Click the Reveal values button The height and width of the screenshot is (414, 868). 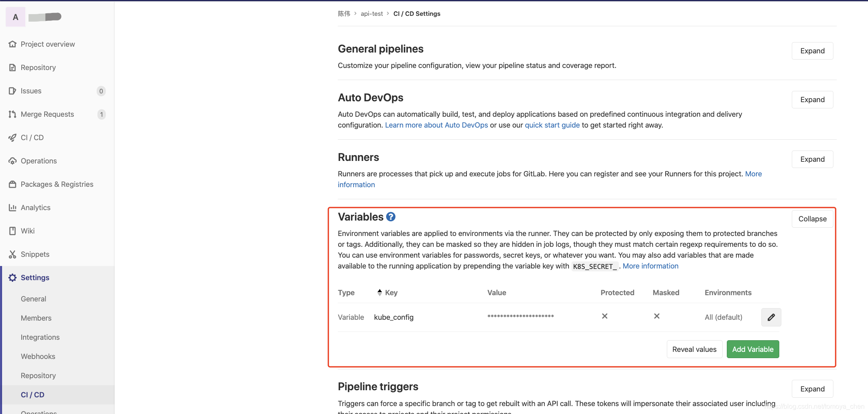[694, 349]
